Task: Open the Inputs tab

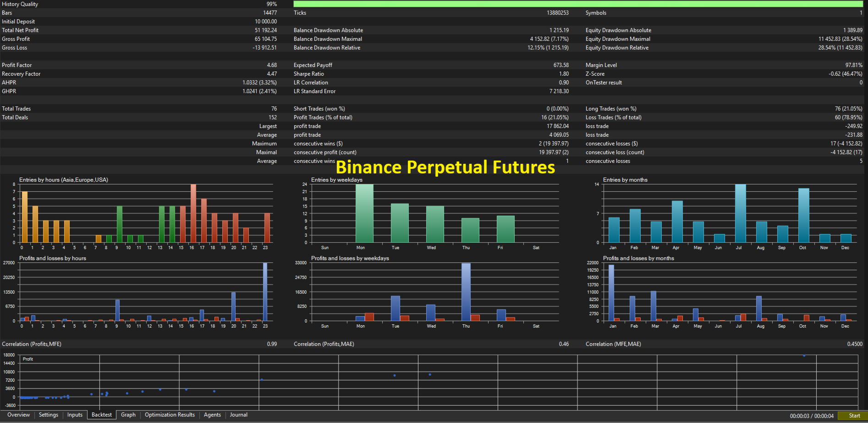Action: tap(75, 415)
